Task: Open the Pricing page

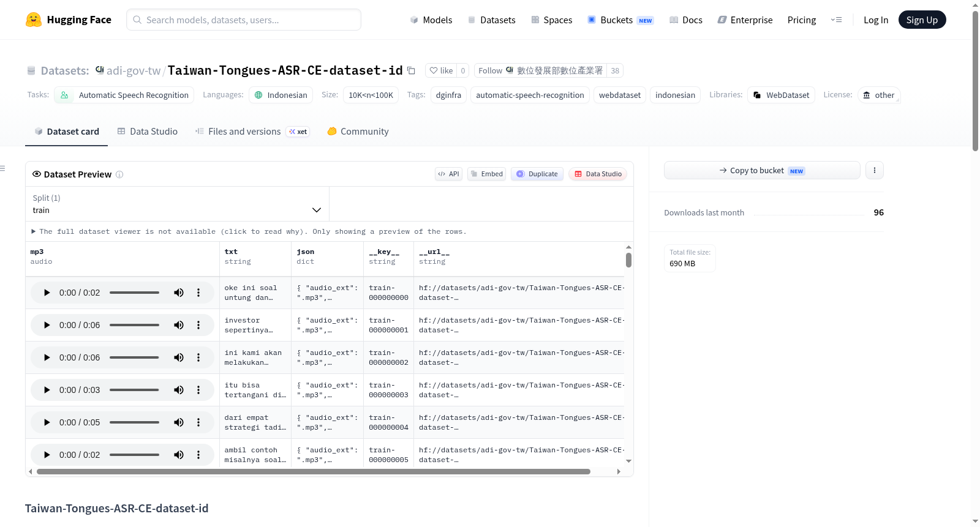Action: [802, 20]
